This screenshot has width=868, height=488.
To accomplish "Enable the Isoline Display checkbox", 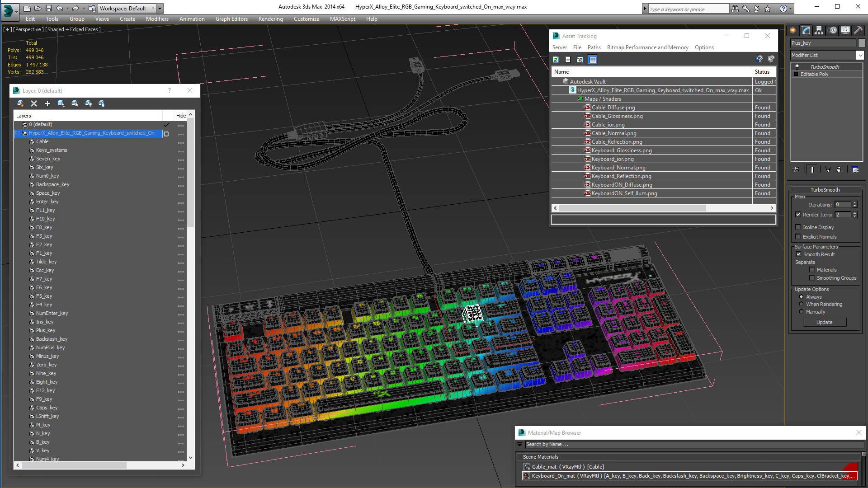I will [x=798, y=227].
